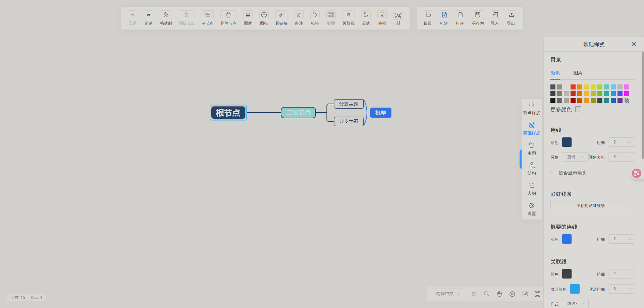Pick the red background color swatch
The width and height of the screenshot is (644, 308).
[x=573, y=87]
